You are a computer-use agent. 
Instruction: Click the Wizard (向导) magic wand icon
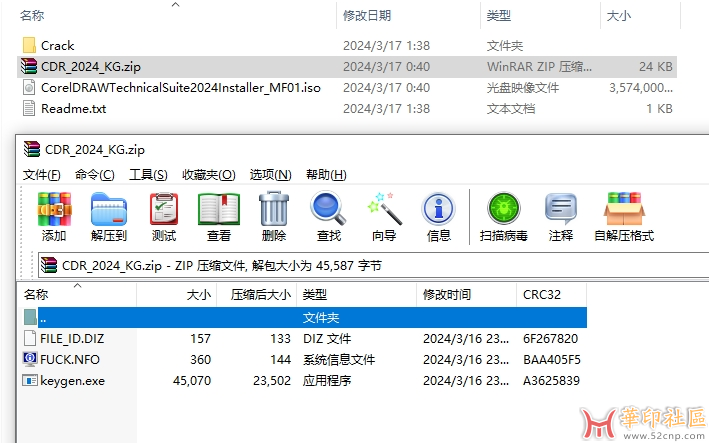tap(384, 208)
